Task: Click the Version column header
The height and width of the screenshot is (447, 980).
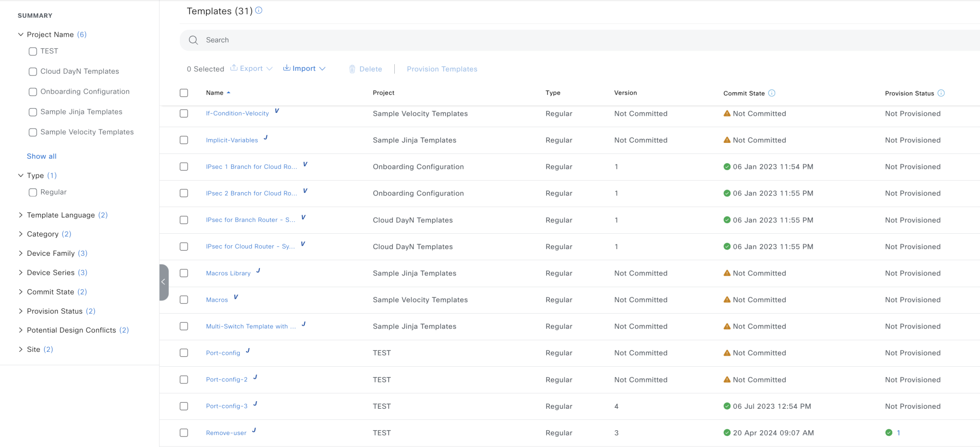Action: tap(625, 93)
